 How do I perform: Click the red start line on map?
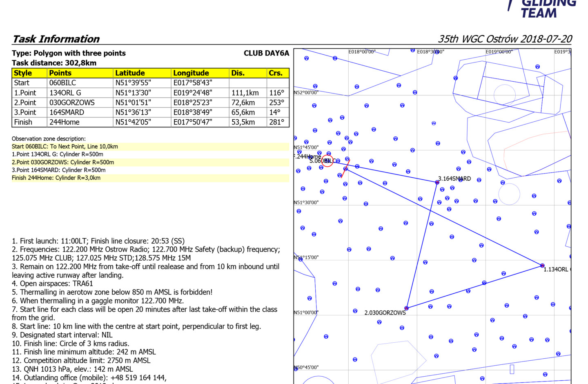pos(345,169)
